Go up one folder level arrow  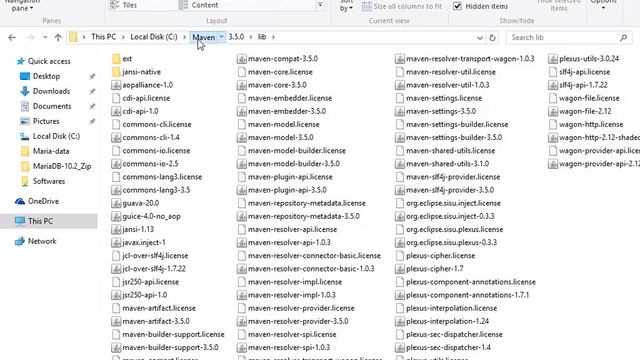(x=58, y=38)
